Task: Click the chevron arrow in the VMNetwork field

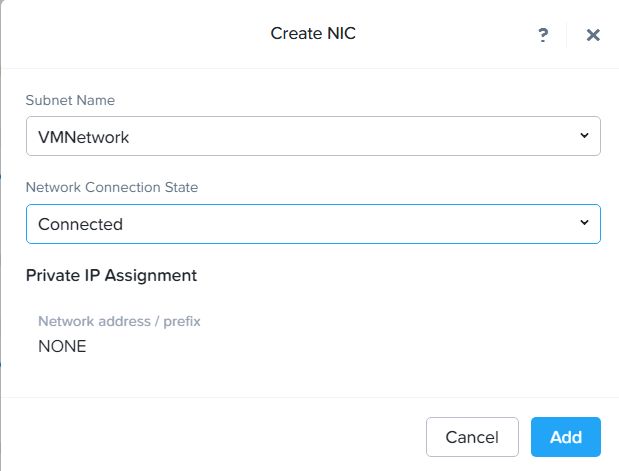Action: [x=584, y=136]
